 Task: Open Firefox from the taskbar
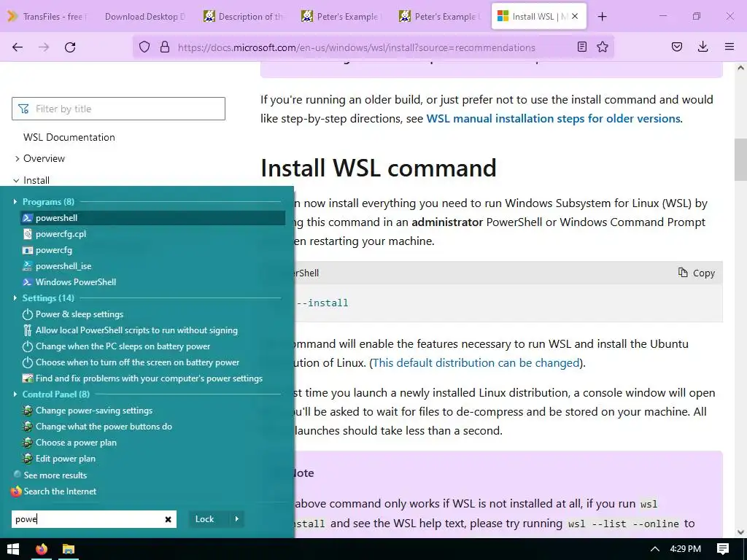click(x=42, y=549)
